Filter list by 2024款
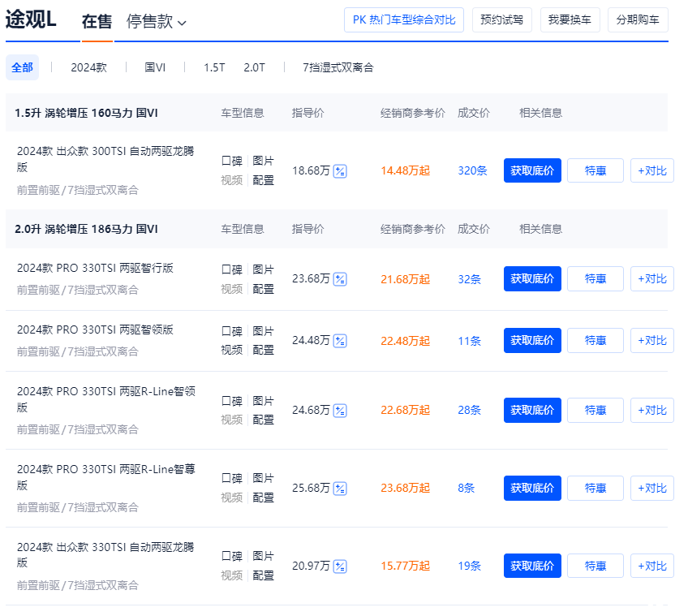Screen dimensions: 688x616 (x=88, y=67)
